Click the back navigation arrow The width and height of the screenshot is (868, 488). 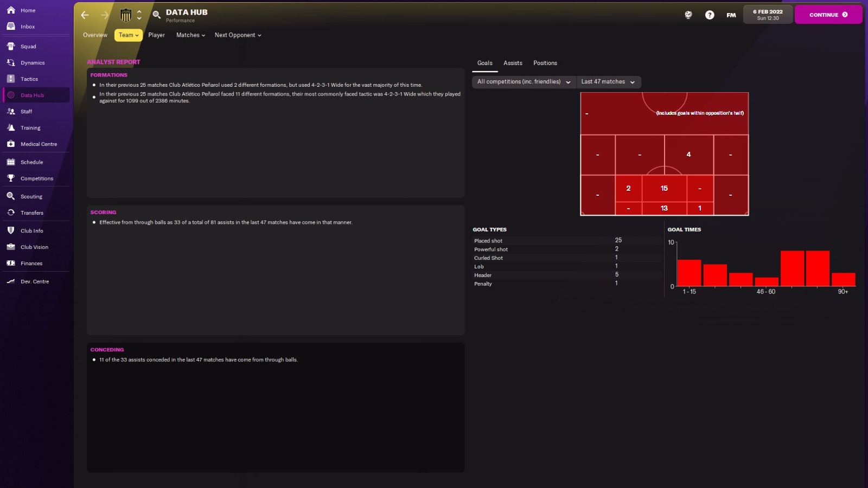click(x=85, y=15)
